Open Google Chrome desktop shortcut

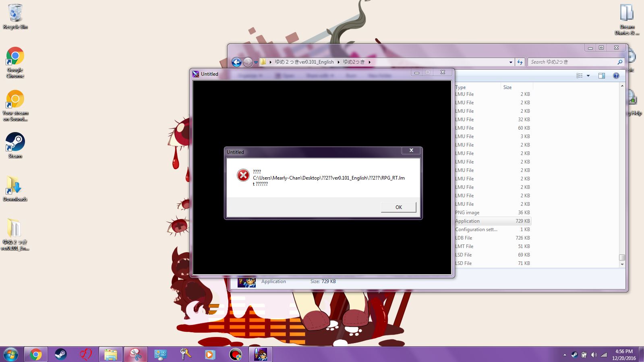pyautogui.click(x=15, y=62)
